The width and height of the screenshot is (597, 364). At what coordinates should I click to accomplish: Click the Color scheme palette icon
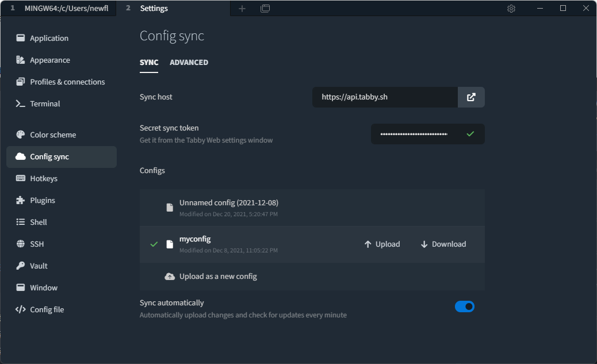pyautogui.click(x=21, y=135)
